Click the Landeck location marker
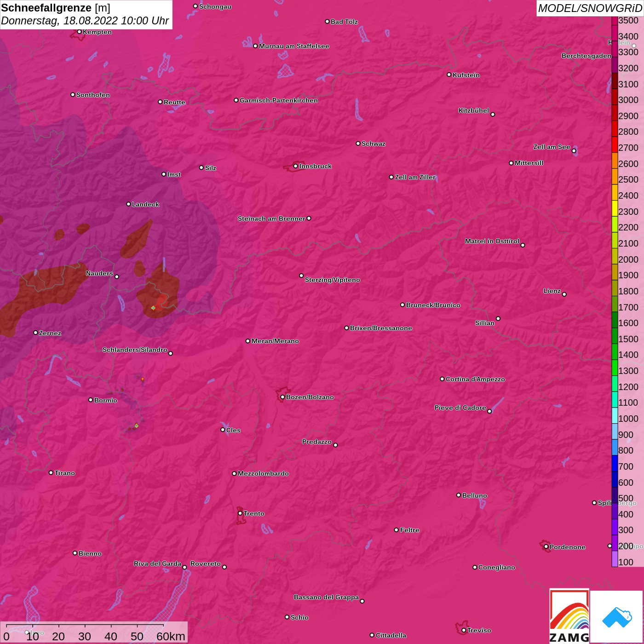644x644 pixels. point(128,204)
